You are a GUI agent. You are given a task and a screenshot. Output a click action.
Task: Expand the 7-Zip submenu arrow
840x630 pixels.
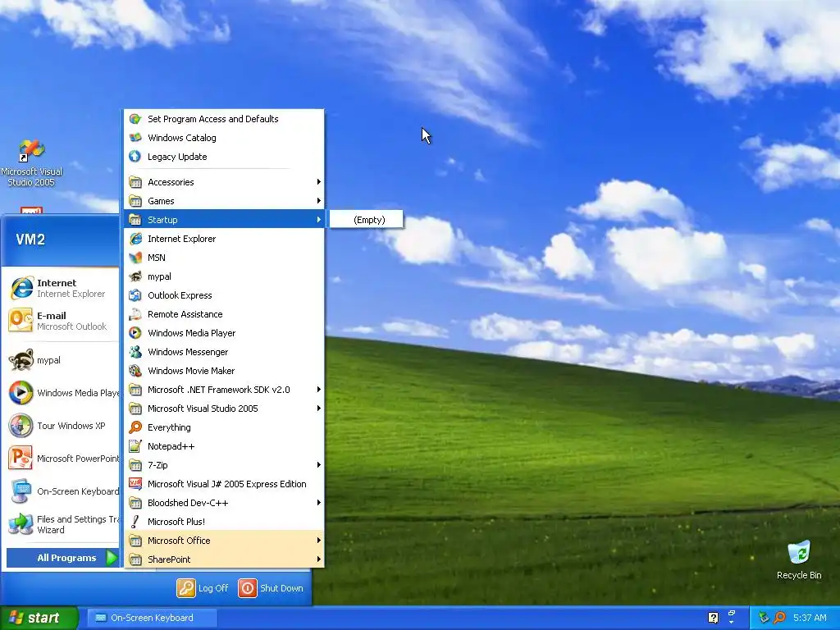[319, 465]
